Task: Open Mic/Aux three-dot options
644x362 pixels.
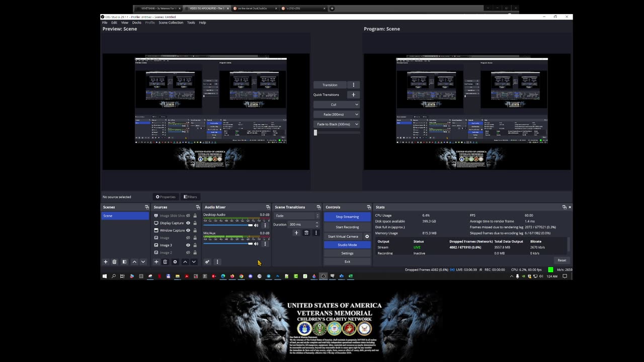Action: pos(265,244)
